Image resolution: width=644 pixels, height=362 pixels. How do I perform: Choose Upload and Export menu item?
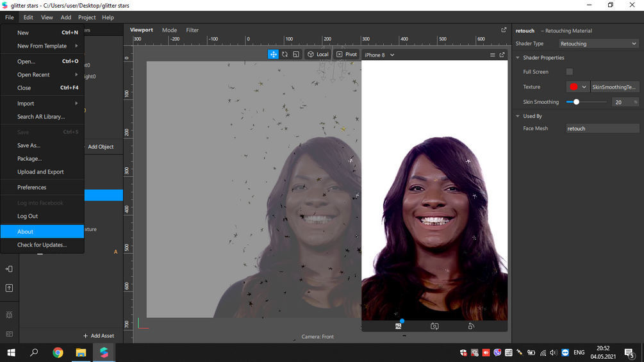(x=42, y=172)
